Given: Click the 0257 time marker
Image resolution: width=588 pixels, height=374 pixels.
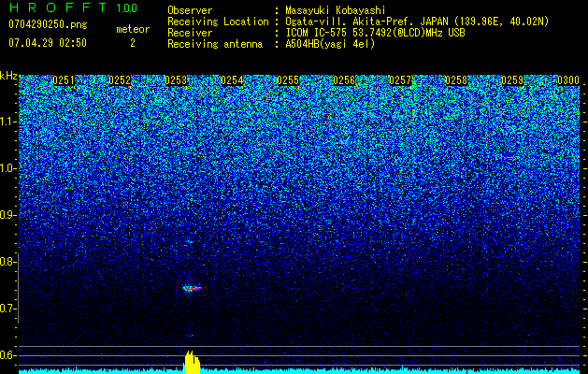Looking at the screenshot, I should [400, 80].
